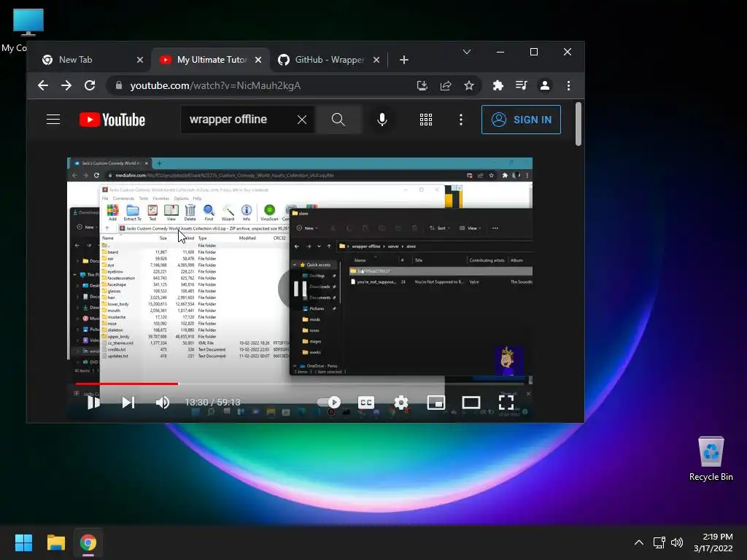The image size is (747, 560).
Task: Reload the YouTube page
Action: 90,85
